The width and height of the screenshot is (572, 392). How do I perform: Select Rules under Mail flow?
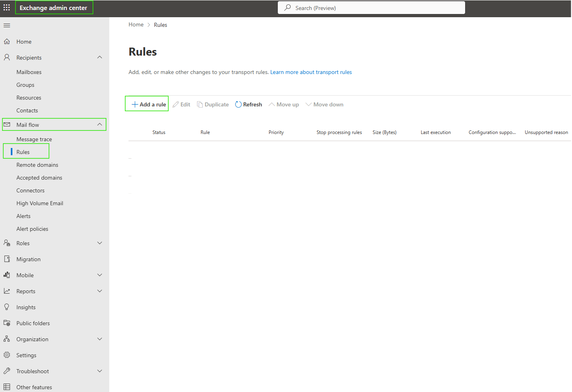tap(23, 152)
